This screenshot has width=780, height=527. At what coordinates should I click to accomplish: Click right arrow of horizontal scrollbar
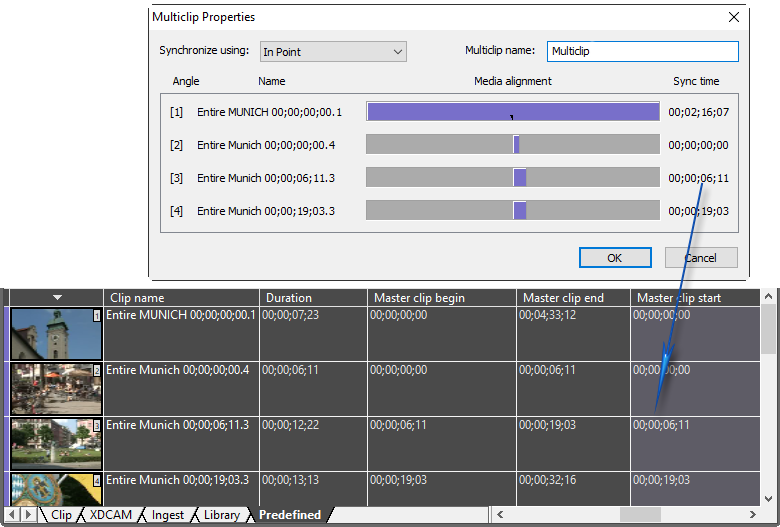click(x=751, y=515)
